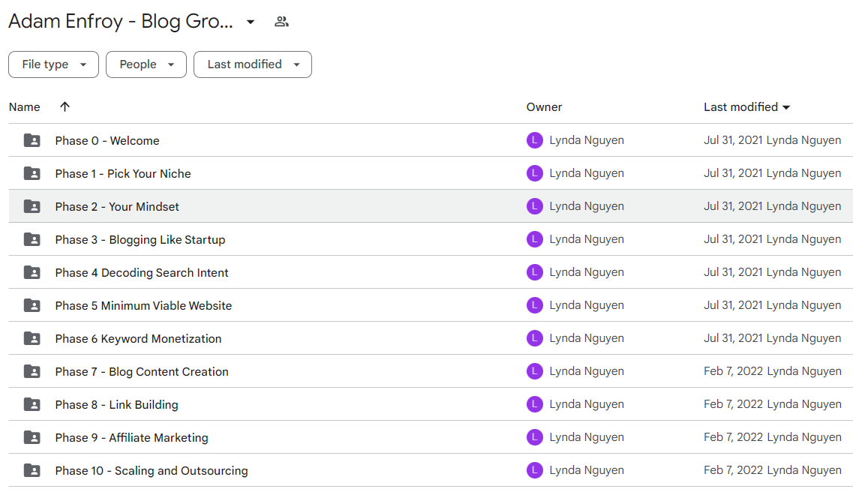The height and width of the screenshot is (504, 853).
Task: Click owner avatar in Phase 5 Minimum Viable Website row
Action: [x=535, y=305]
